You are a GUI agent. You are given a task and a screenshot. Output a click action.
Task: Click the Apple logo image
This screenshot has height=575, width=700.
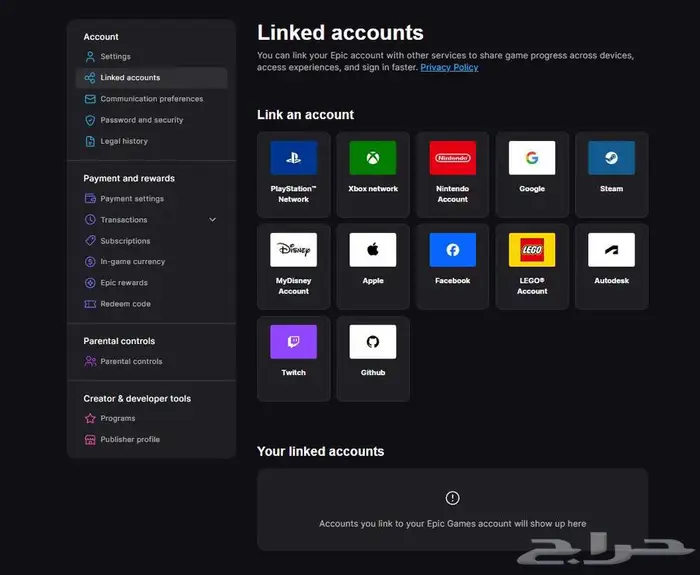click(x=373, y=250)
